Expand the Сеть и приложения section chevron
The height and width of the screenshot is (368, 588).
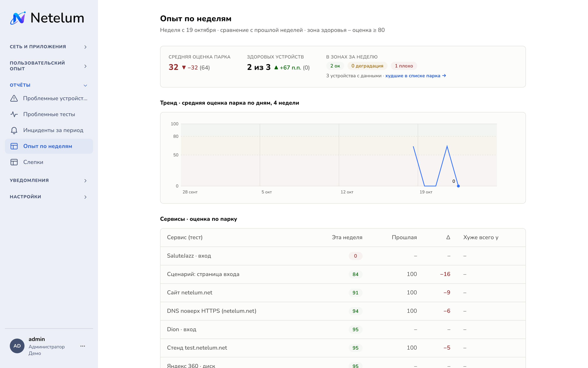coord(85,47)
